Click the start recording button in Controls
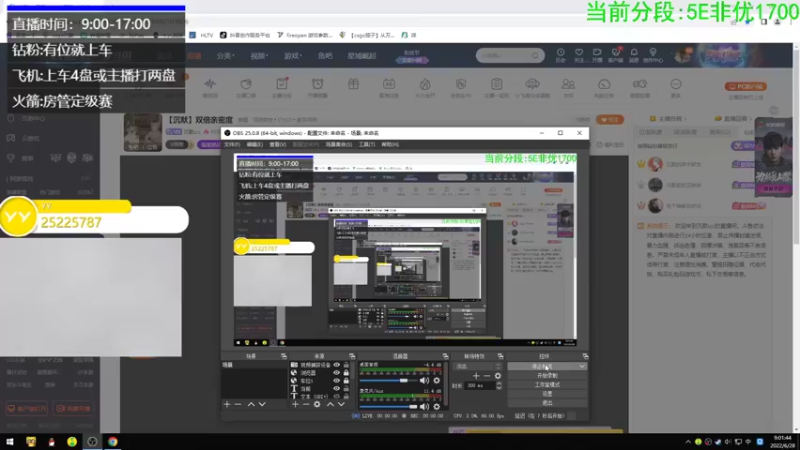Image resolution: width=800 pixels, height=450 pixels. tap(547, 376)
